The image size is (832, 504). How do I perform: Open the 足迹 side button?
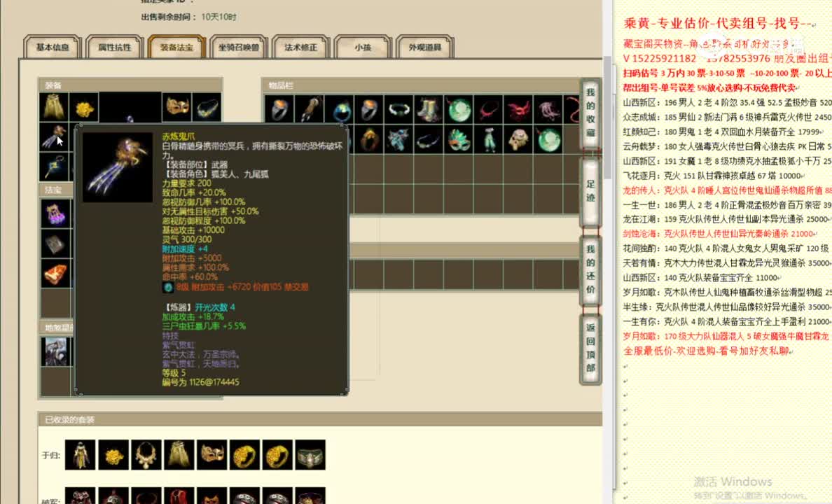590,191
